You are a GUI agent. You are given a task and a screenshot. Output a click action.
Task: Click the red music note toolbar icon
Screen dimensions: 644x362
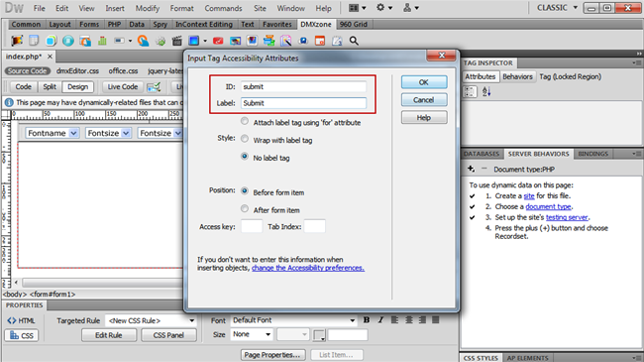click(218, 41)
